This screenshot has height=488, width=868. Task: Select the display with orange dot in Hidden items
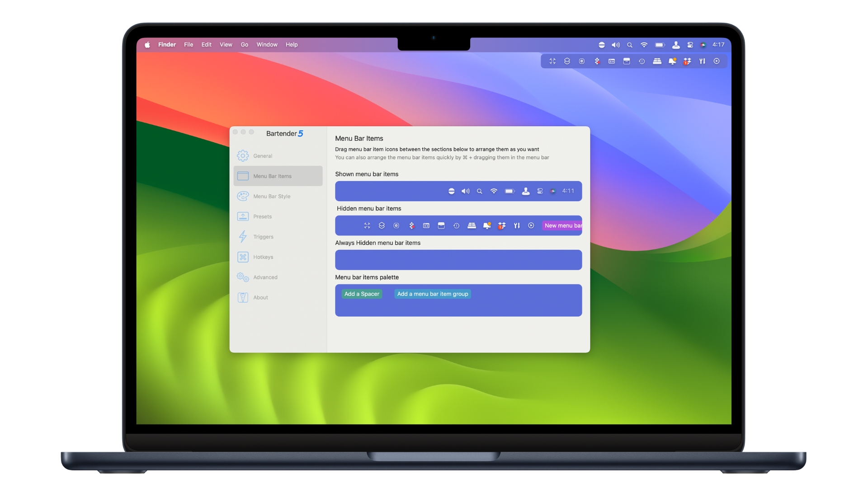pos(487,225)
